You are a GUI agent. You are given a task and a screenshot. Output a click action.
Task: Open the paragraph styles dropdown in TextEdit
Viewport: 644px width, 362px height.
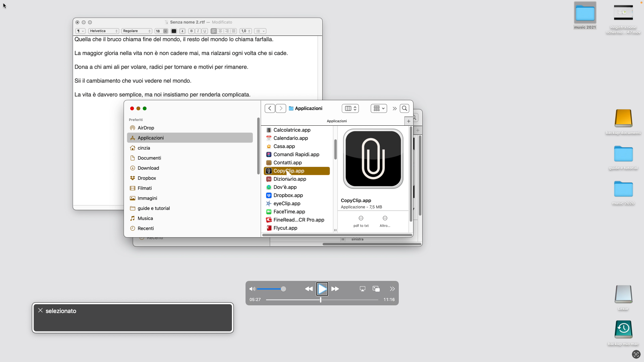click(x=80, y=31)
